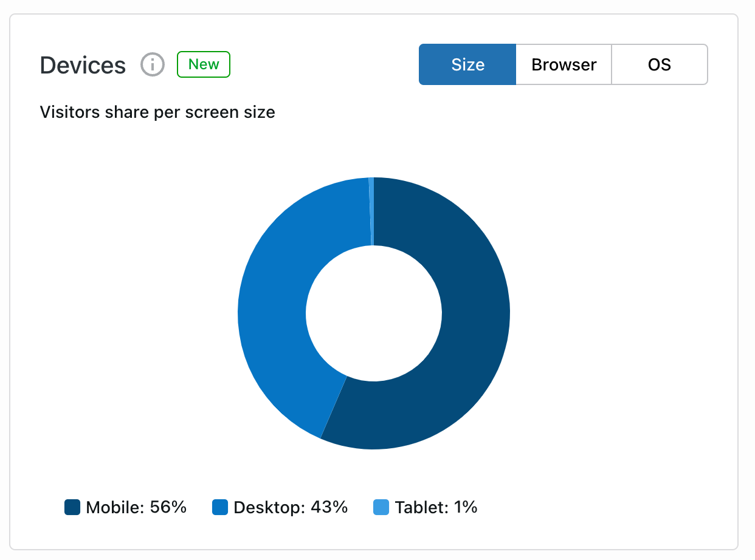Image resolution: width=755 pixels, height=560 pixels.
Task: Toggle the Mobile: 56% legend label
Action: (x=136, y=507)
